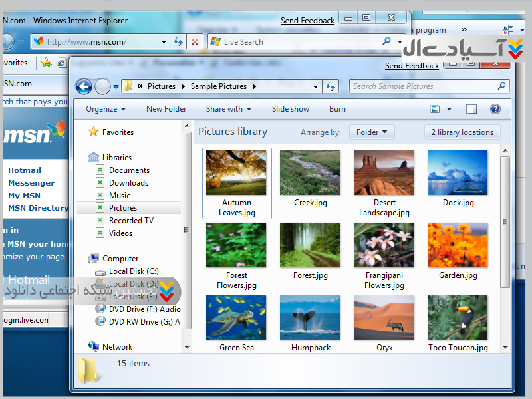Image resolution: width=532 pixels, height=399 pixels.
Task: Click the 2 library locations button
Action: 462,132
